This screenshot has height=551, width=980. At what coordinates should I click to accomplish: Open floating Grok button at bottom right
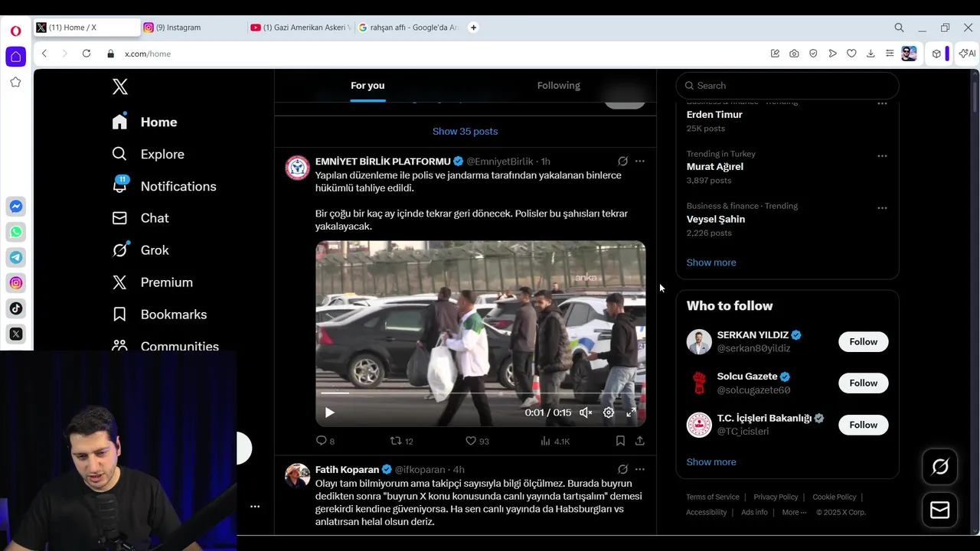(x=940, y=467)
